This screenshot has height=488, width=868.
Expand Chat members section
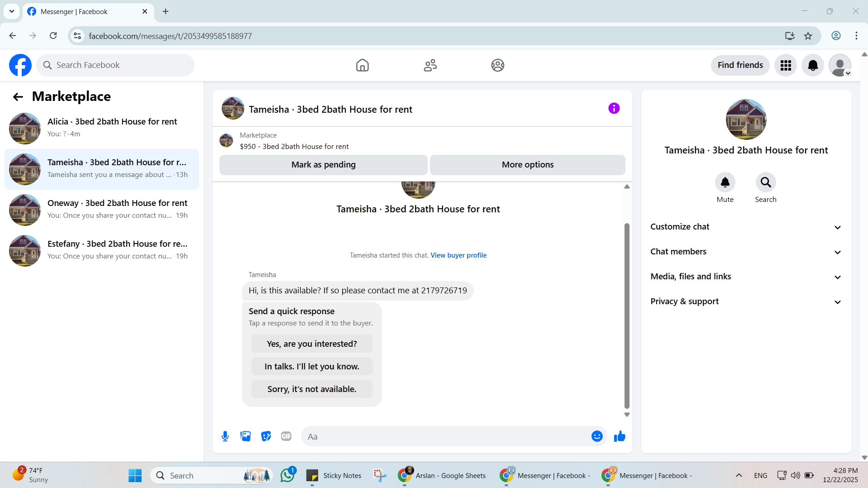click(x=746, y=252)
